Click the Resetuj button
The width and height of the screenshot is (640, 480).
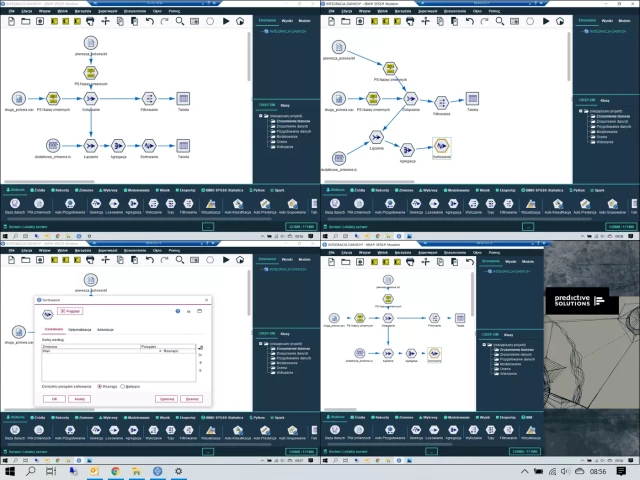[x=192, y=398]
